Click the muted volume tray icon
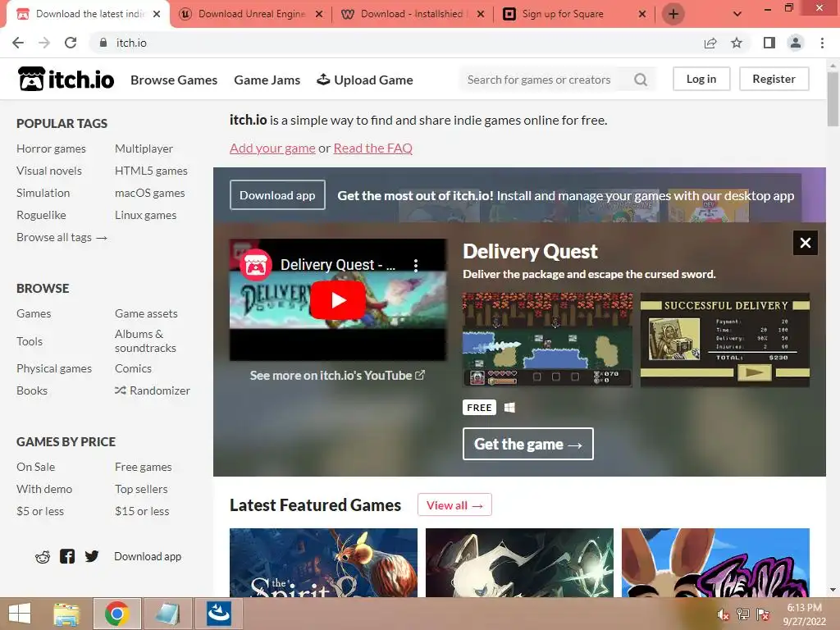This screenshot has width=840, height=630. point(723,614)
